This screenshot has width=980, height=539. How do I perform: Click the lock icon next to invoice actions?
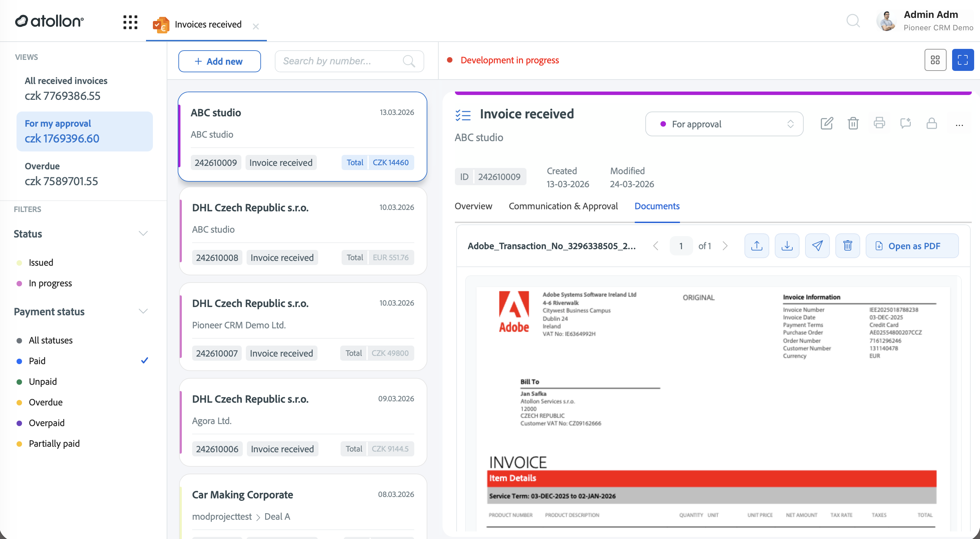point(932,123)
